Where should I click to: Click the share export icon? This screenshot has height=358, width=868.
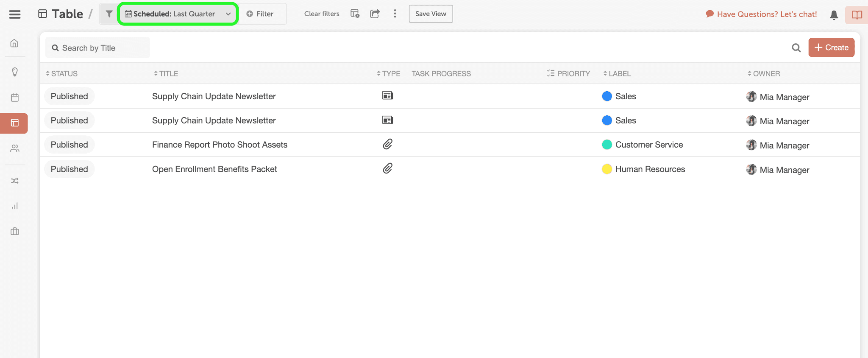(x=375, y=14)
